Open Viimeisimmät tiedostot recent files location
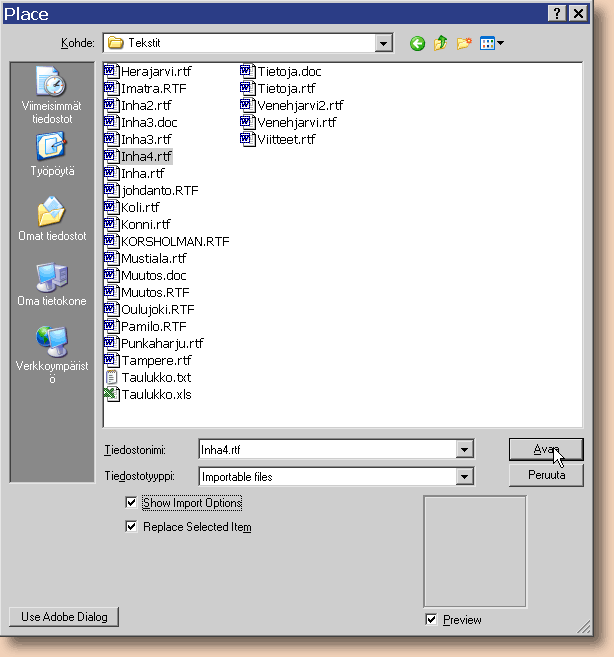This screenshot has width=614, height=657. 51,95
